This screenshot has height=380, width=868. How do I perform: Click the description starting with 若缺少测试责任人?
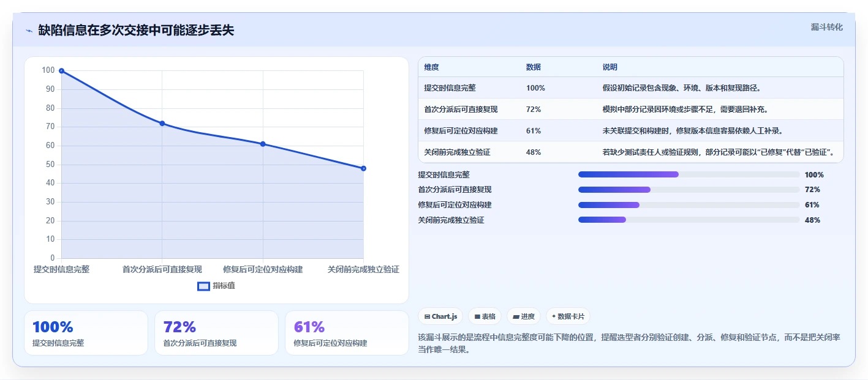(719, 152)
